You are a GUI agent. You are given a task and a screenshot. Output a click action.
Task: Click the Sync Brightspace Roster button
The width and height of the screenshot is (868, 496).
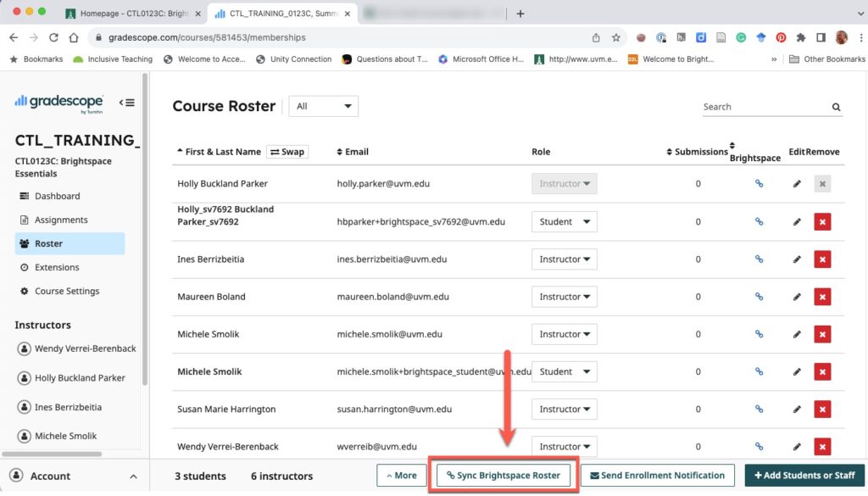[x=504, y=475]
